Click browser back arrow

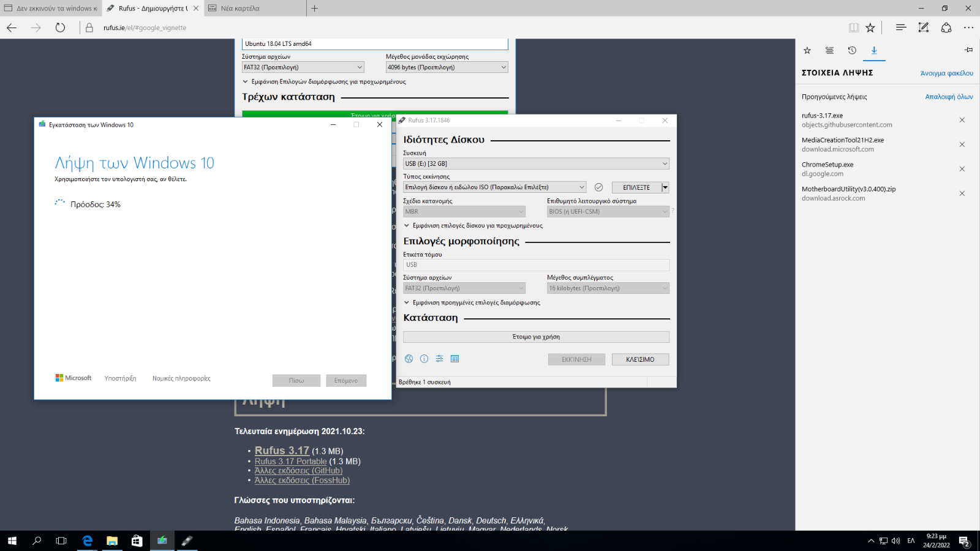click(12, 28)
